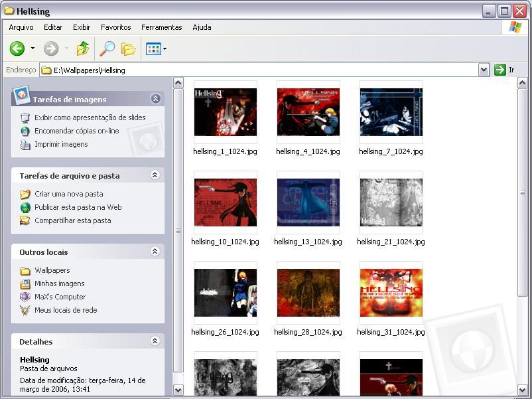Select the hellsing_13_1024.jpg thumbnail
Screen dimensions: 532x399
308,202
